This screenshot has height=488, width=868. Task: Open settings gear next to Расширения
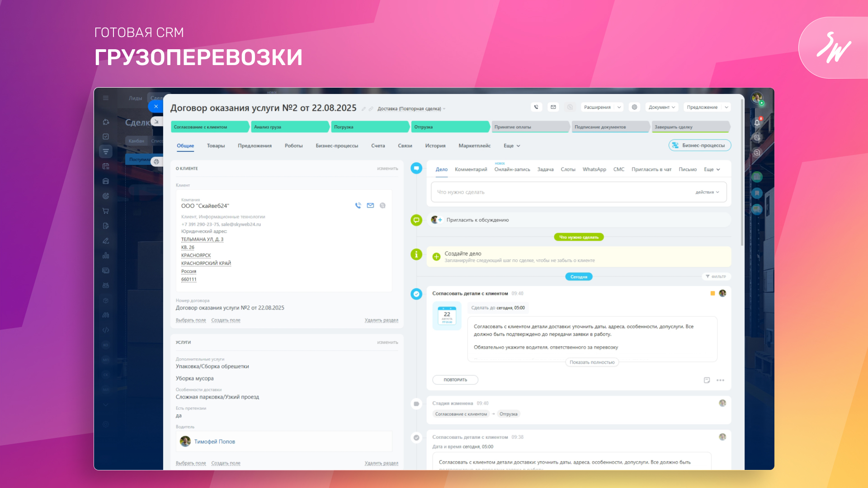[634, 107]
